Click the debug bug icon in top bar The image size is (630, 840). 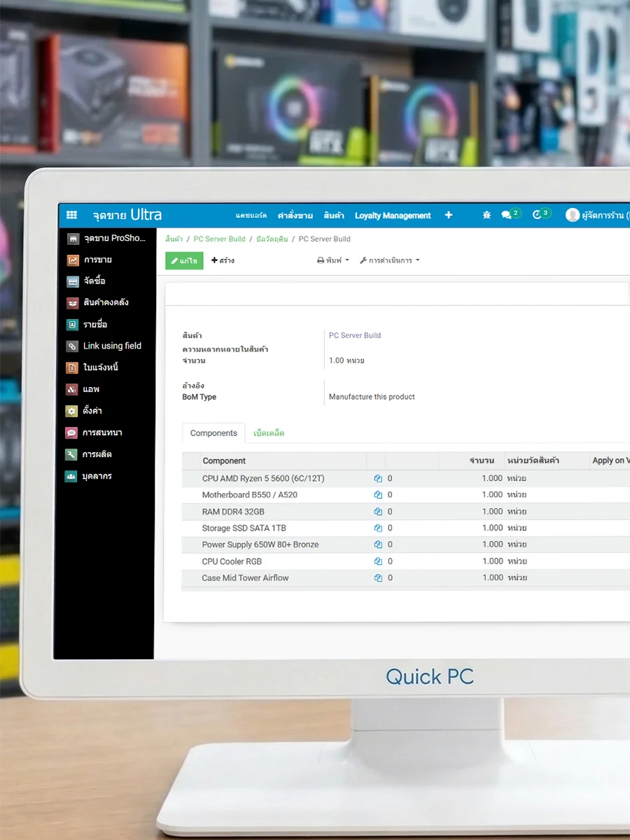tap(486, 215)
